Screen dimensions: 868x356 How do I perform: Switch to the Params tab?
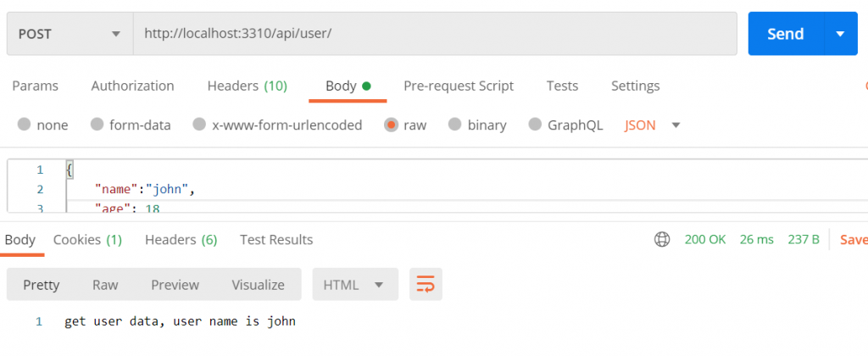35,86
